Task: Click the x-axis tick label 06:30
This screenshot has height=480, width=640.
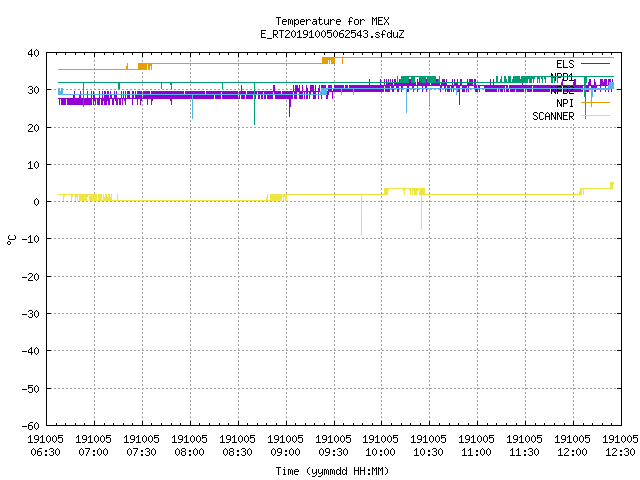Action: (45, 452)
